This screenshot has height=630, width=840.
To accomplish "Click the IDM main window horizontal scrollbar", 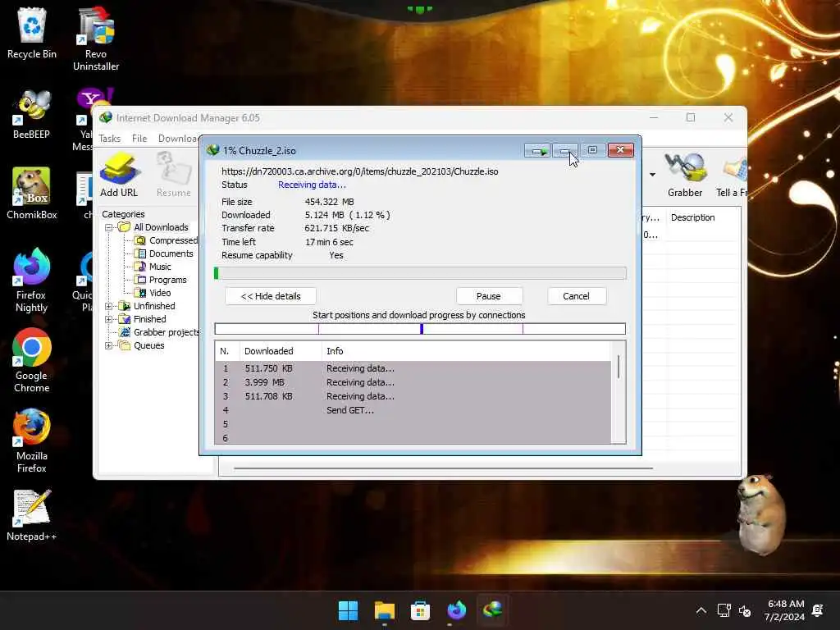I will click(444, 468).
